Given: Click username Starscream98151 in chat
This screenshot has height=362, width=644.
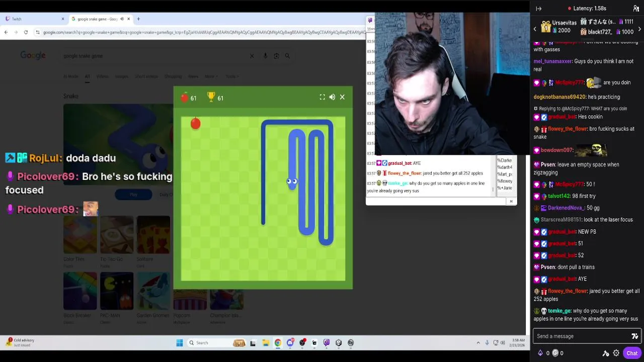Looking at the screenshot, I should click(561, 220).
